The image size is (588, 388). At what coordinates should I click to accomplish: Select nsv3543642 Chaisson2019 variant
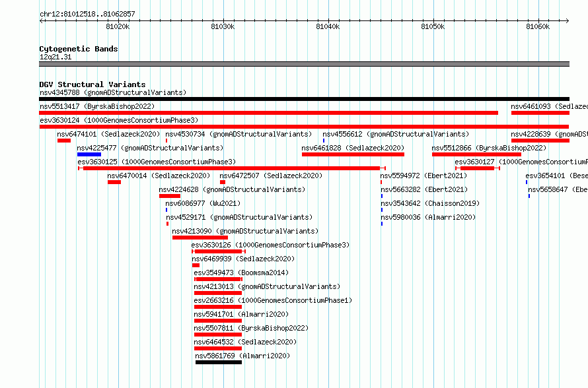(x=431, y=203)
